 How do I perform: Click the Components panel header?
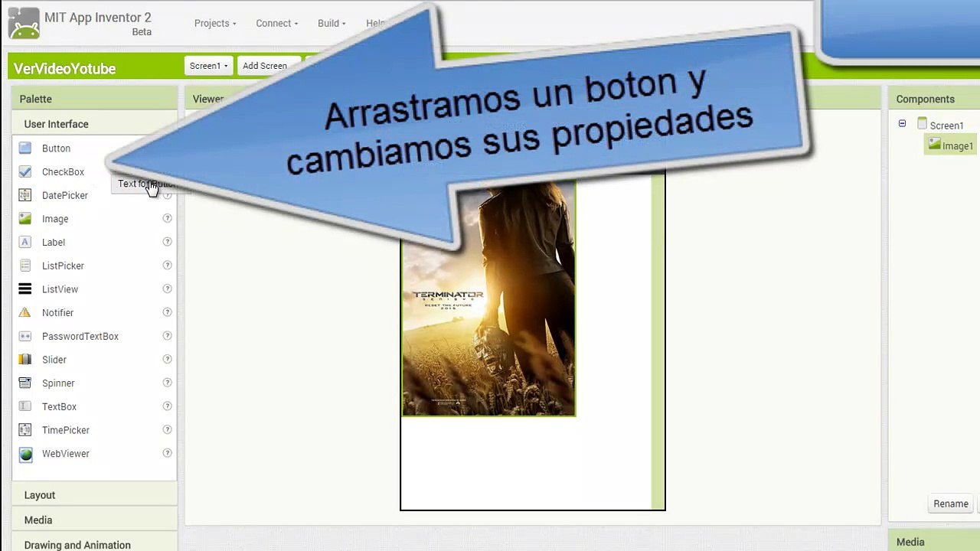click(934, 99)
